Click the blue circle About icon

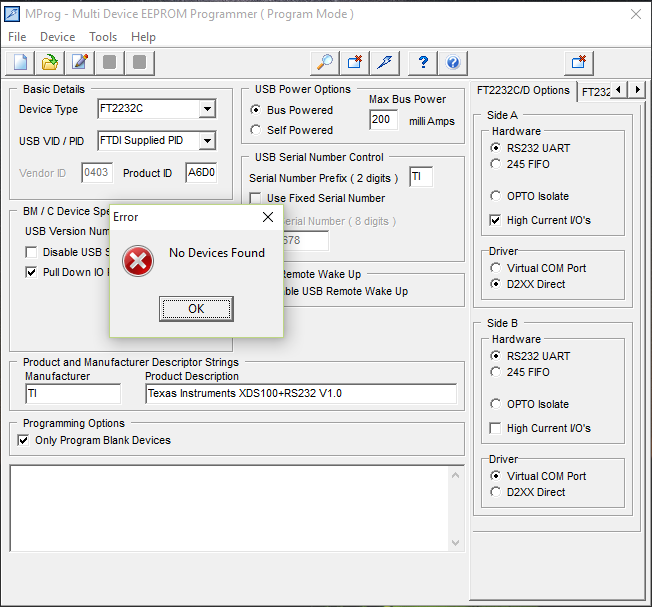pos(453,63)
